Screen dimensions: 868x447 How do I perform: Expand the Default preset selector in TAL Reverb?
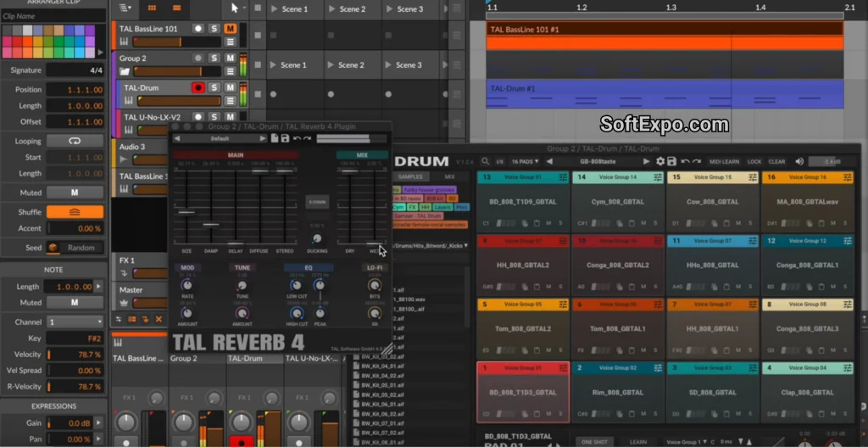pyautogui.click(x=220, y=138)
